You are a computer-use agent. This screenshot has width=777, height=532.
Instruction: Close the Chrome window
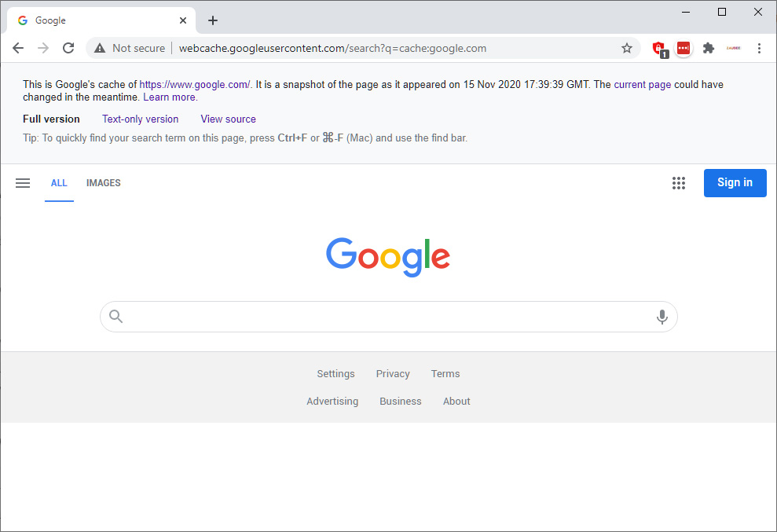[x=758, y=12]
